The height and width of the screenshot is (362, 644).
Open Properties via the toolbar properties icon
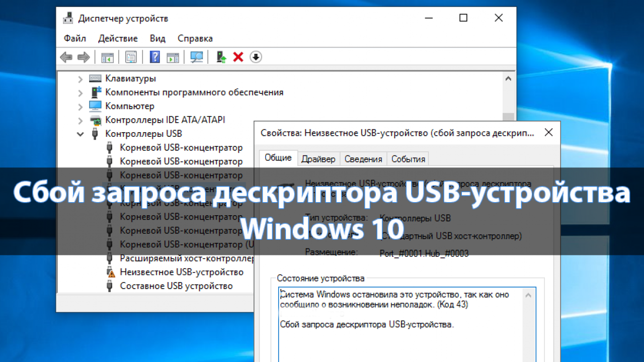pyautogui.click(x=131, y=57)
